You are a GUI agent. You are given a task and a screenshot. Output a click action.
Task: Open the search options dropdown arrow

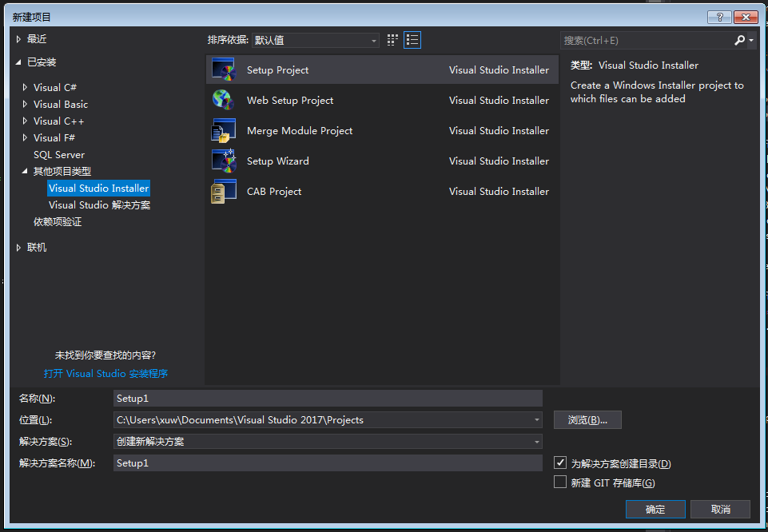pos(751,40)
